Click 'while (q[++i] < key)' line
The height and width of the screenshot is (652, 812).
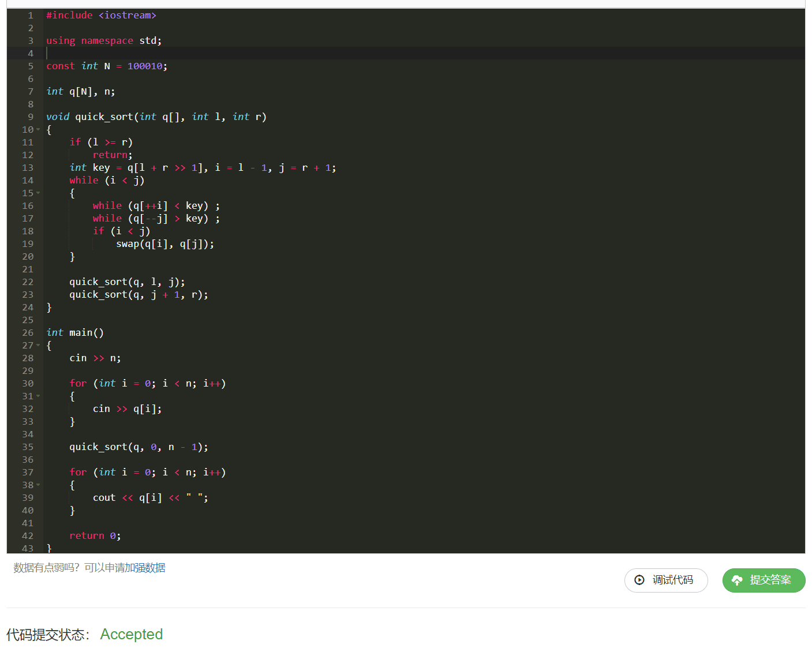click(156, 205)
